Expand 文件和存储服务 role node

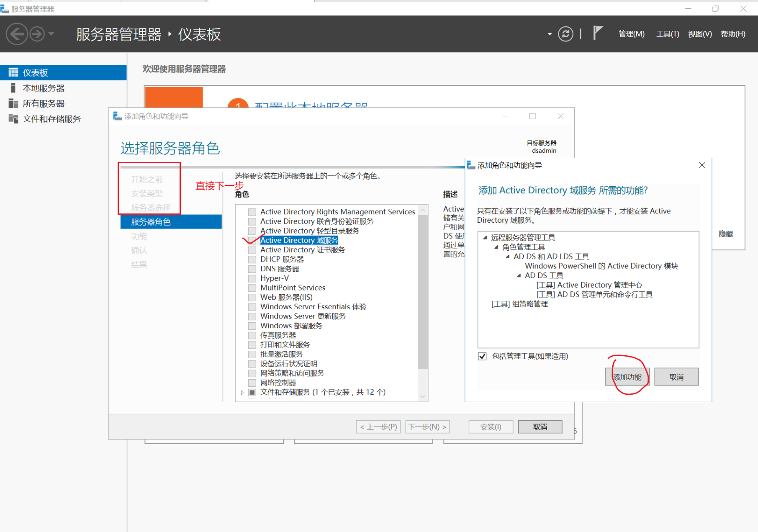coord(242,393)
